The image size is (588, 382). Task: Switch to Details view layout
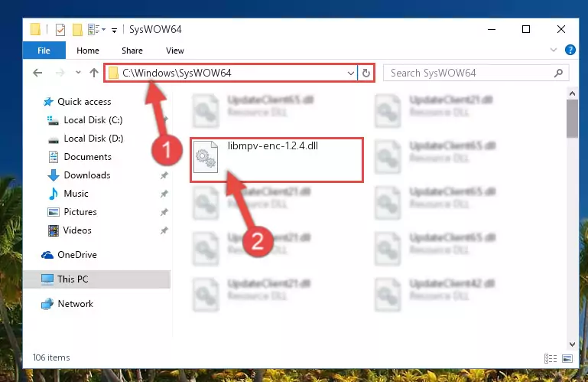pos(550,358)
